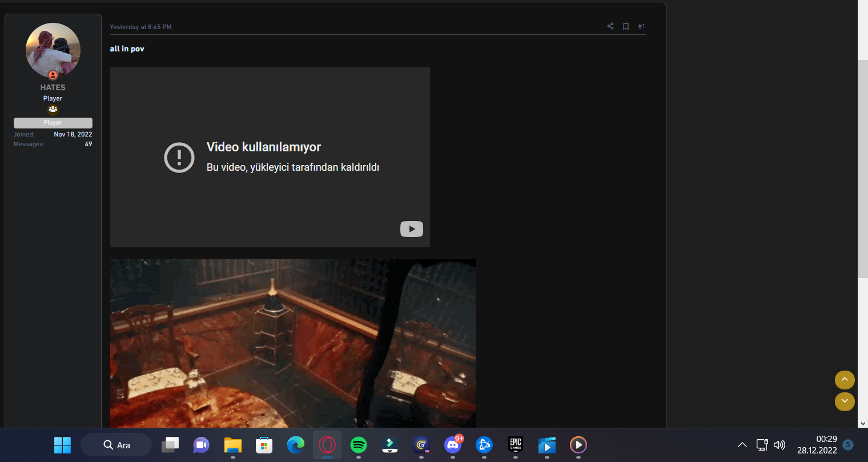Launch Microsoft Edge from taskbar
Screen dimensions: 868x462
[x=295, y=445]
